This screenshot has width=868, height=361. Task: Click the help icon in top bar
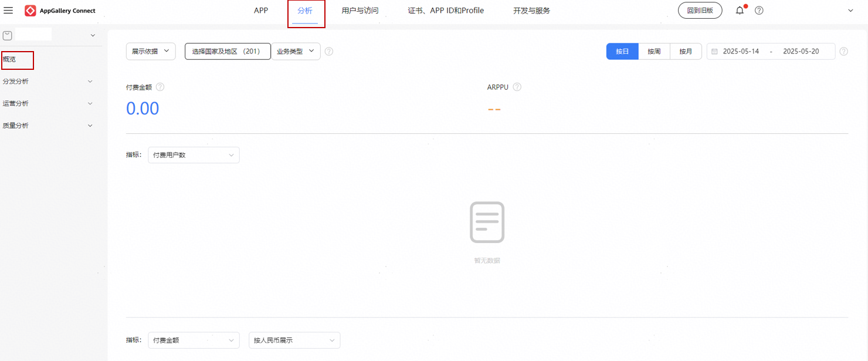click(759, 11)
